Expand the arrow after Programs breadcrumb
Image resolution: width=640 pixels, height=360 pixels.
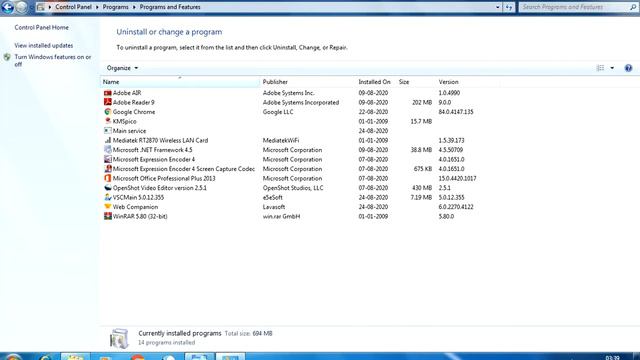coord(134,7)
